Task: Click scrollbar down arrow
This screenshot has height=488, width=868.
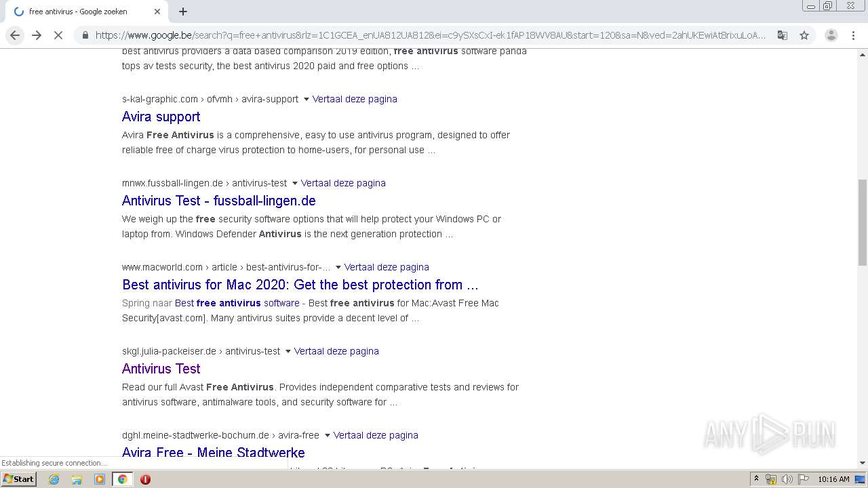Action: (x=862, y=464)
